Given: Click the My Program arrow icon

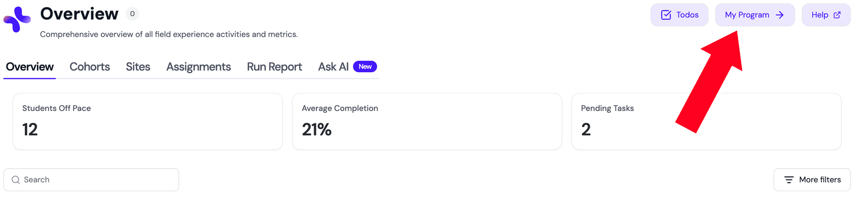Looking at the screenshot, I should pyautogui.click(x=779, y=15).
